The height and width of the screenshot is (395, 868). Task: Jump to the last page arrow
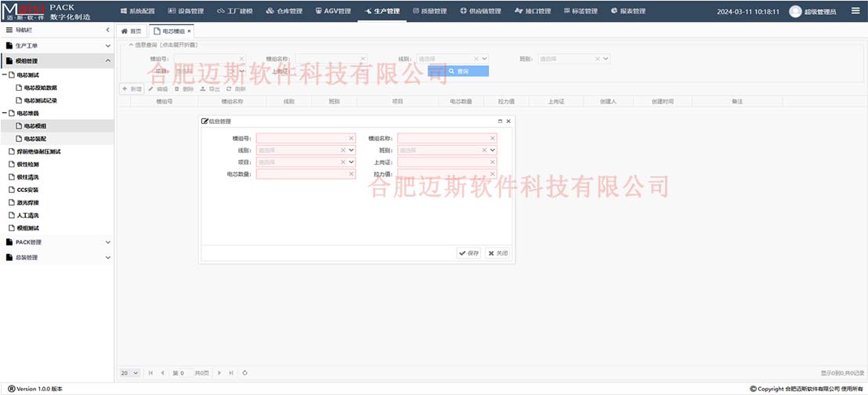[x=231, y=373]
